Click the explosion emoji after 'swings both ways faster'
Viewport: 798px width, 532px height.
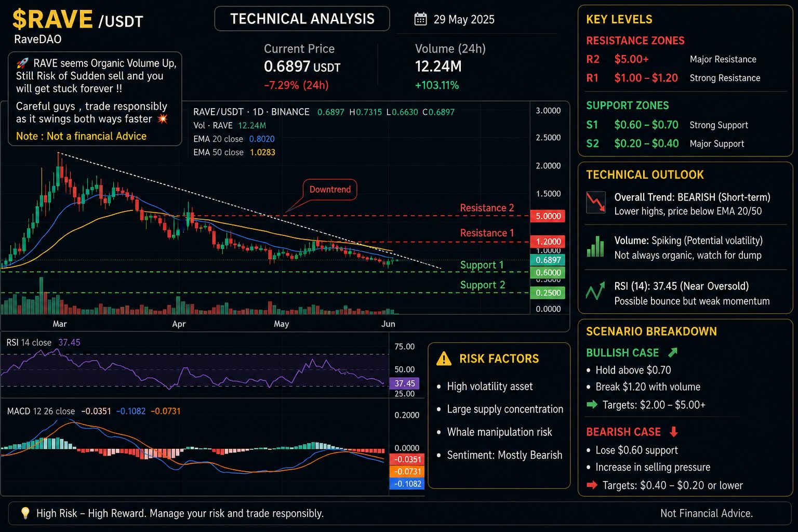pyautogui.click(x=163, y=119)
